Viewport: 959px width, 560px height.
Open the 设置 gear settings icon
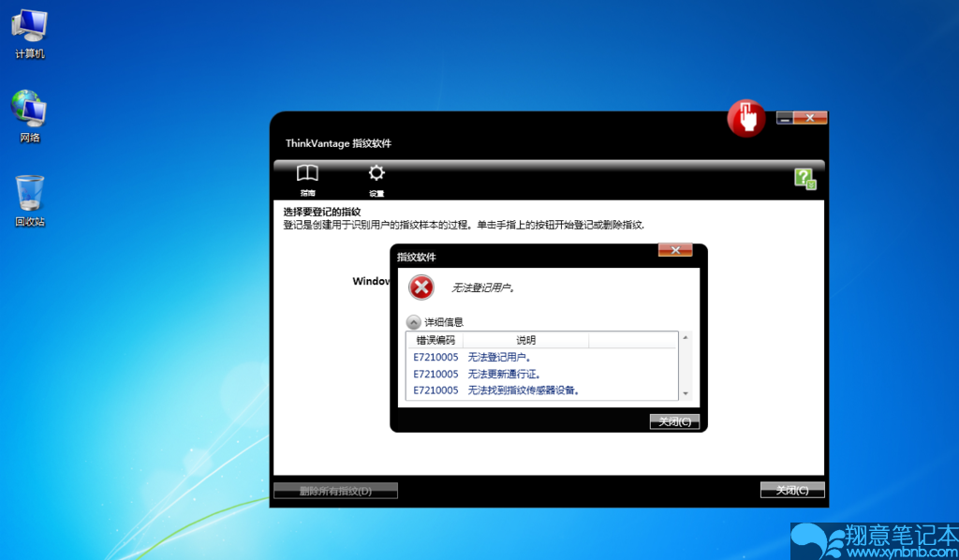click(376, 180)
